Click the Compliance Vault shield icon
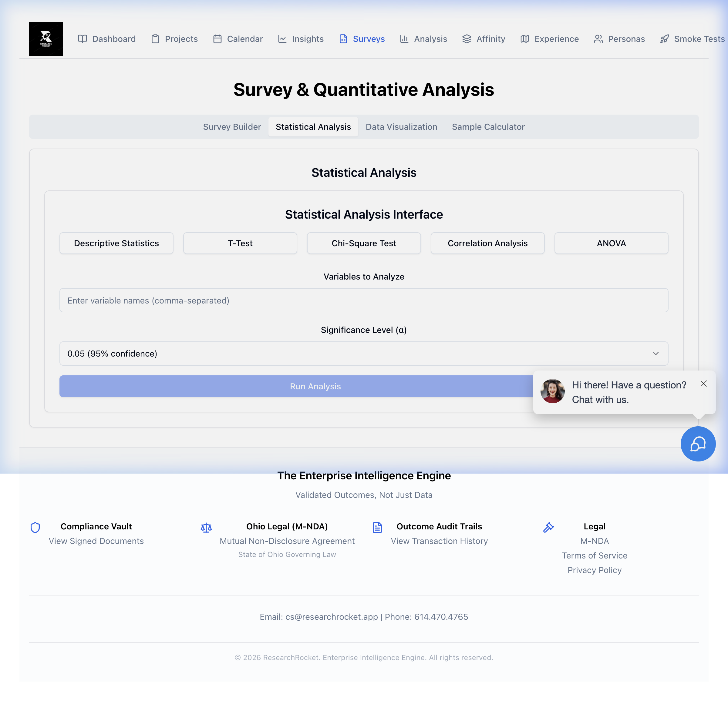This screenshot has width=728, height=701. [x=35, y=527]
